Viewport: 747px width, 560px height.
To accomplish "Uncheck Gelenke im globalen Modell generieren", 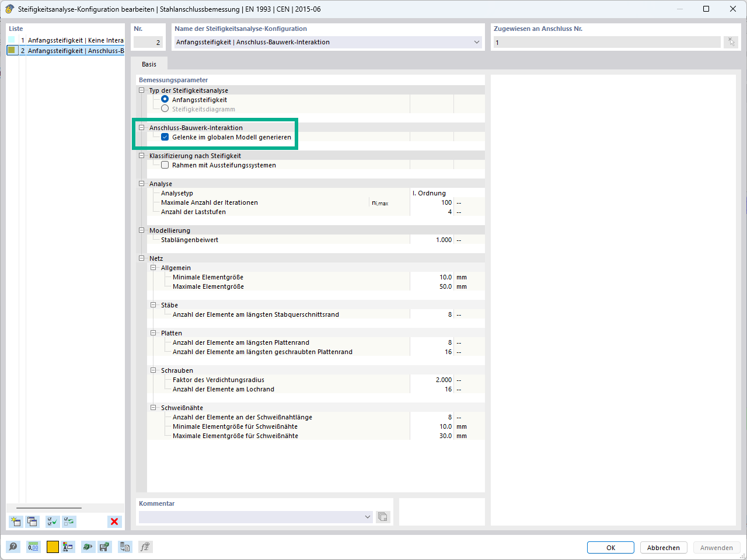I will tap(165, 137).
